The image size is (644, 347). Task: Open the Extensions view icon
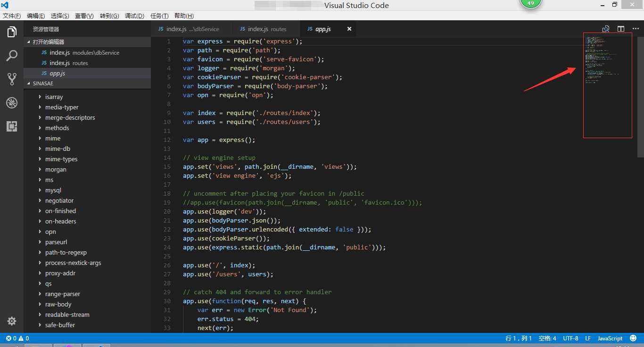tap(12, 126)
